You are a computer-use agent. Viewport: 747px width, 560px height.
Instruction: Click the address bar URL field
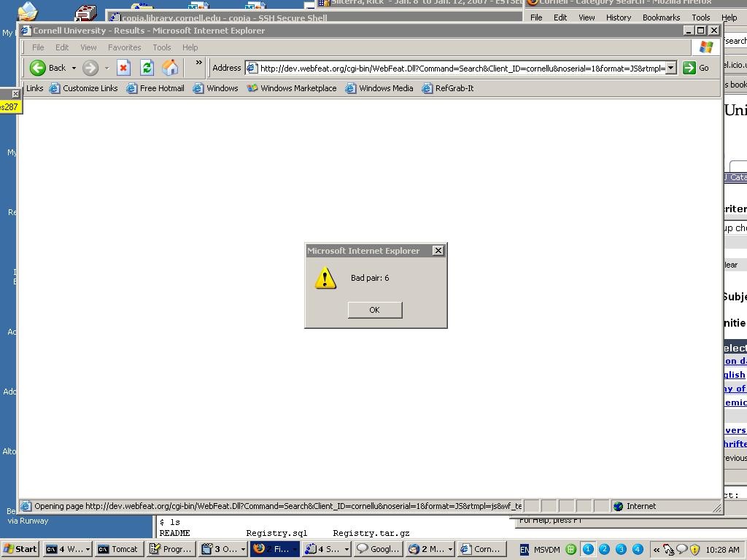tap(462, 68)
